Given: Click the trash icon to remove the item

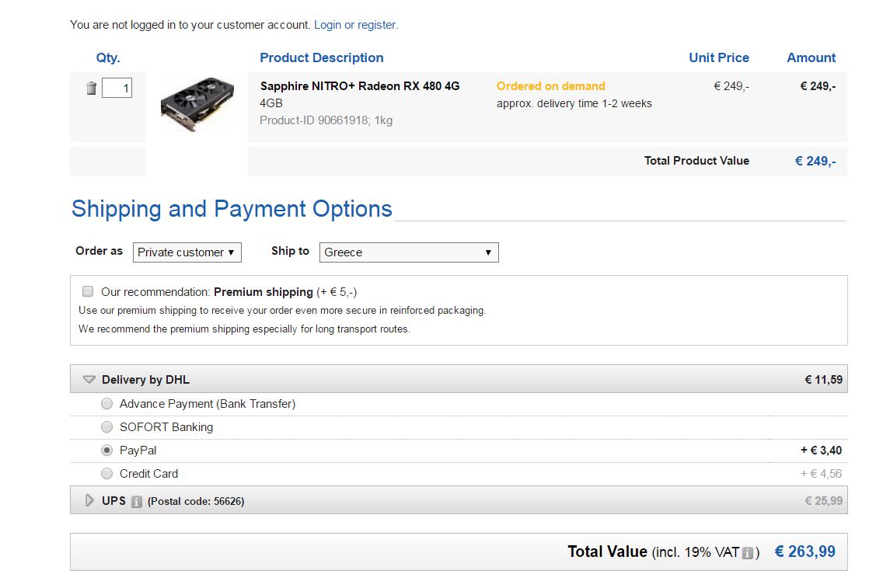Looking at the screenshot, I should [x=92, y=89].
